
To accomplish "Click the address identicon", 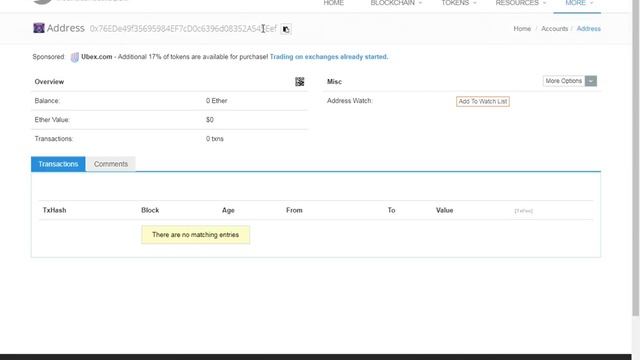I will (39, 28).
